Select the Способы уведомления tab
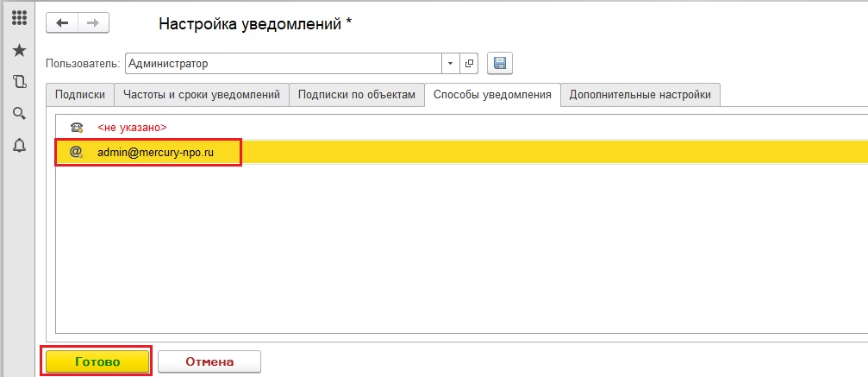868x377 pixels. 492,95
